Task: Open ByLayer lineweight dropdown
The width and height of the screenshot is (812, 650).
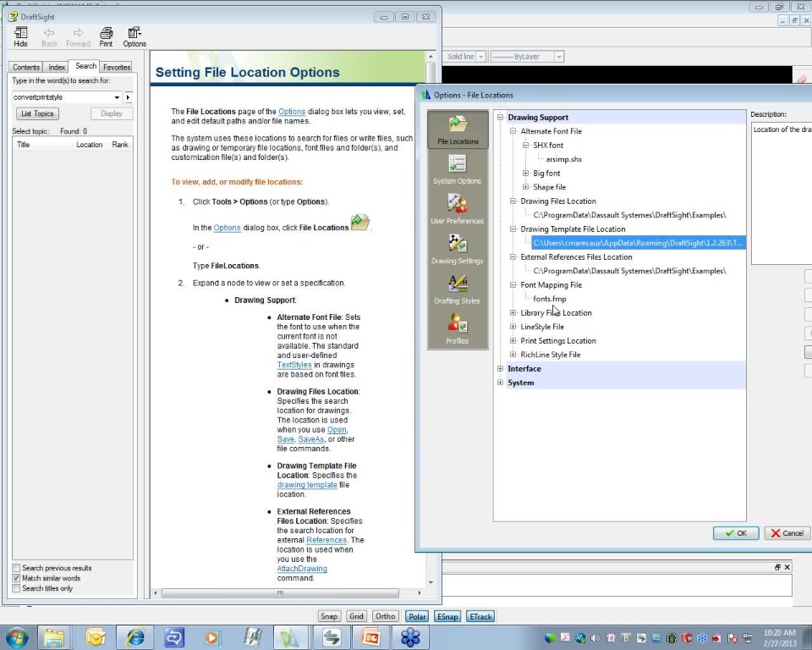Action: coord(559,57)
